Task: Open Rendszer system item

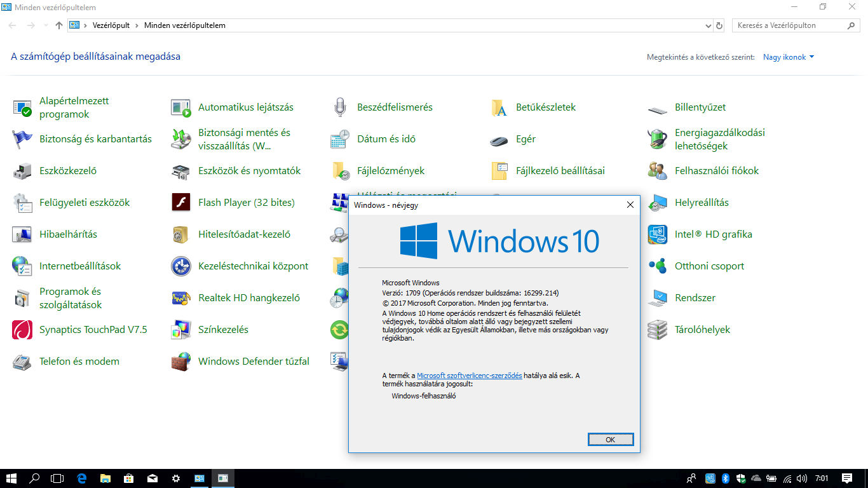Action: (x=682, y=298)
